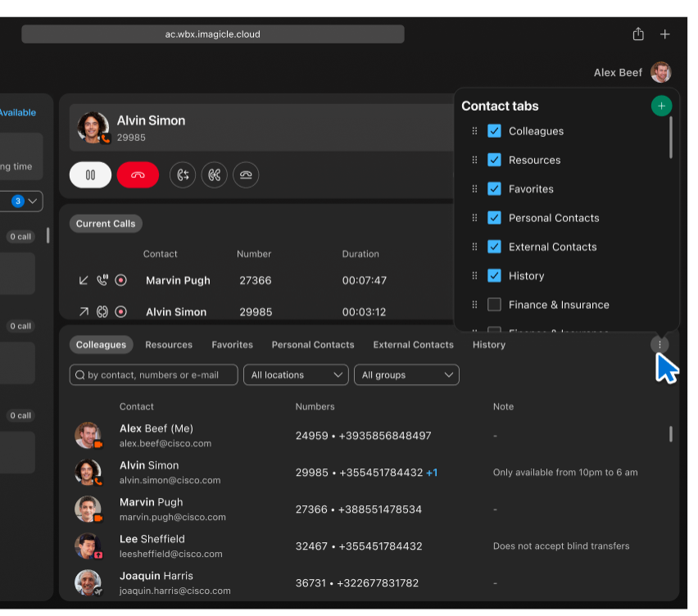Open the Resources tab
This screenshot has width=698, height=616.
pyautogui.click(x=169, y=344)
